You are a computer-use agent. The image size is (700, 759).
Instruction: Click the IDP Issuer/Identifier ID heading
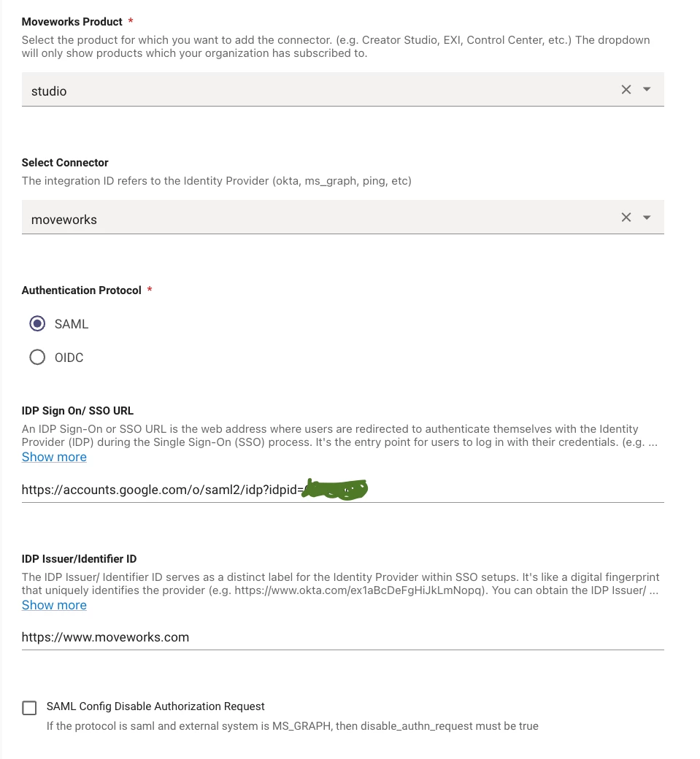click(79, 558)
